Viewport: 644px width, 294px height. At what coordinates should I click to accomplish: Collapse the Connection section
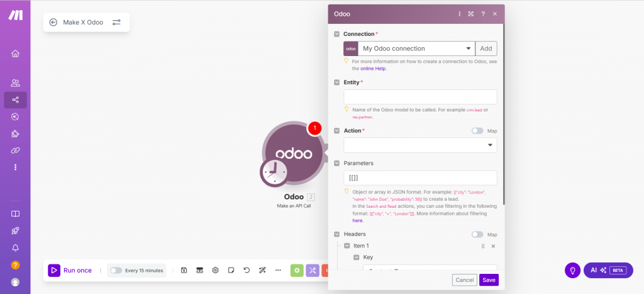[337, 34]
